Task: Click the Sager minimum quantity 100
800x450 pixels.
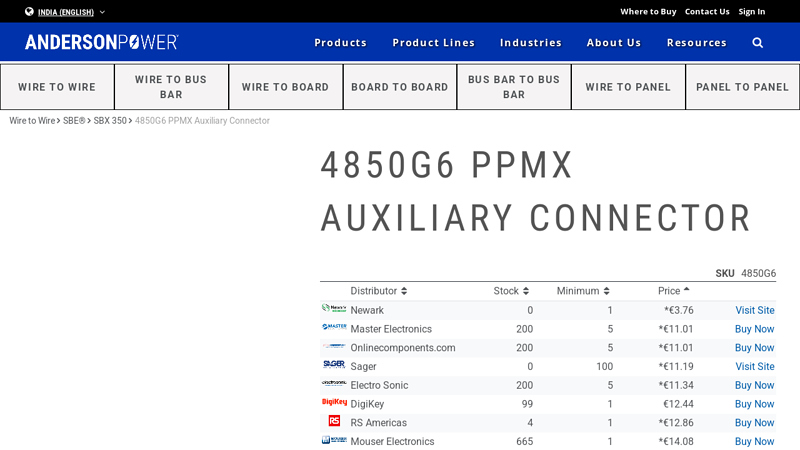Action: [605, 366]
